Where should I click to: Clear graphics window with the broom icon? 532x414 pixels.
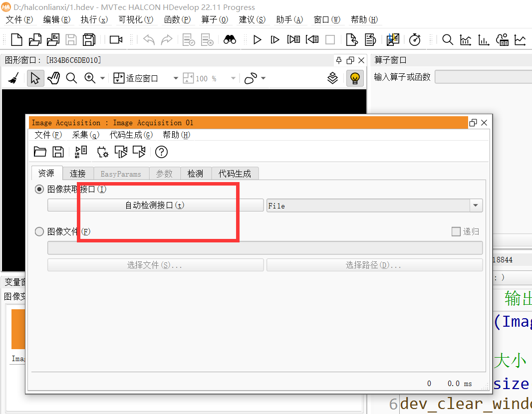(13, 78)
